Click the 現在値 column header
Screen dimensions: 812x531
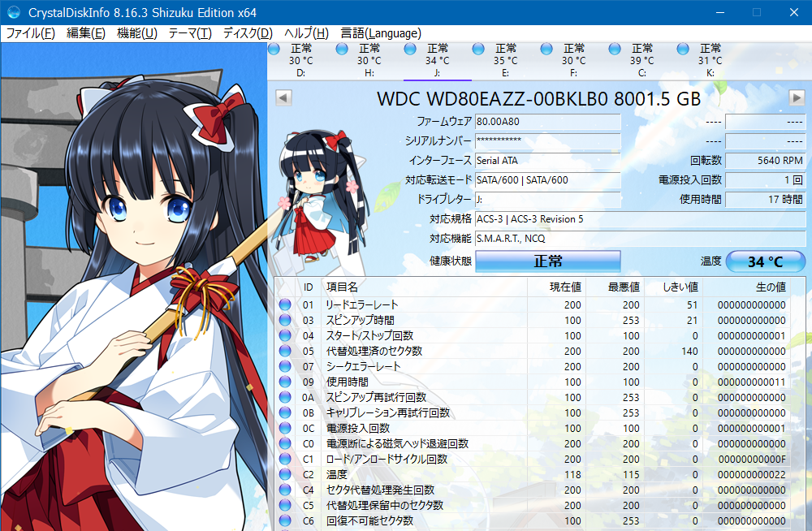tap(556, 287)
